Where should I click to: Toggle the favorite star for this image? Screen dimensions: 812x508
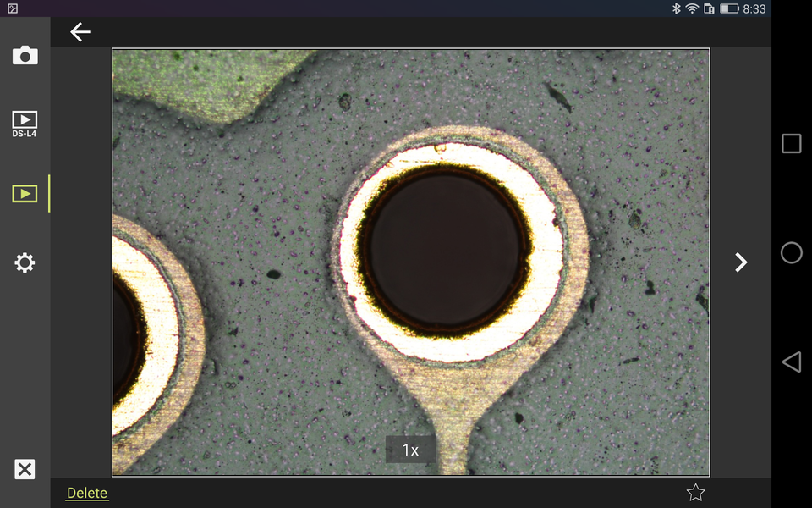coord(696,492)
